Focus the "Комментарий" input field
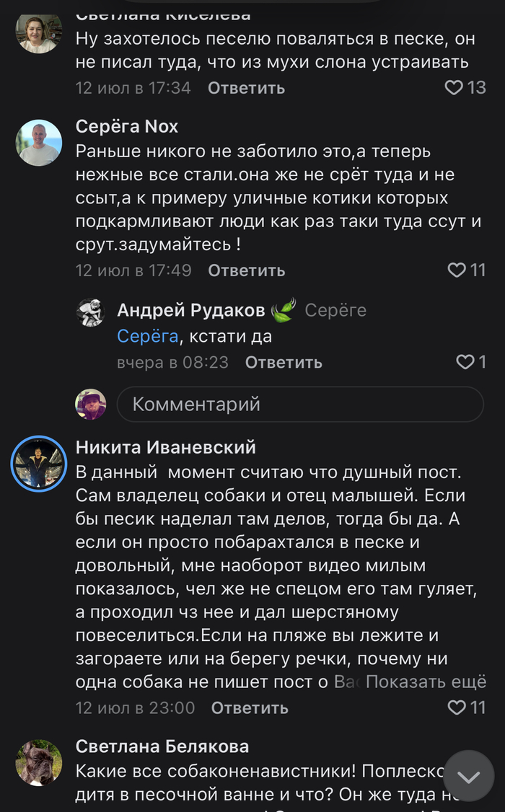This screenshot has height=812, width=505. pos(299,404)
